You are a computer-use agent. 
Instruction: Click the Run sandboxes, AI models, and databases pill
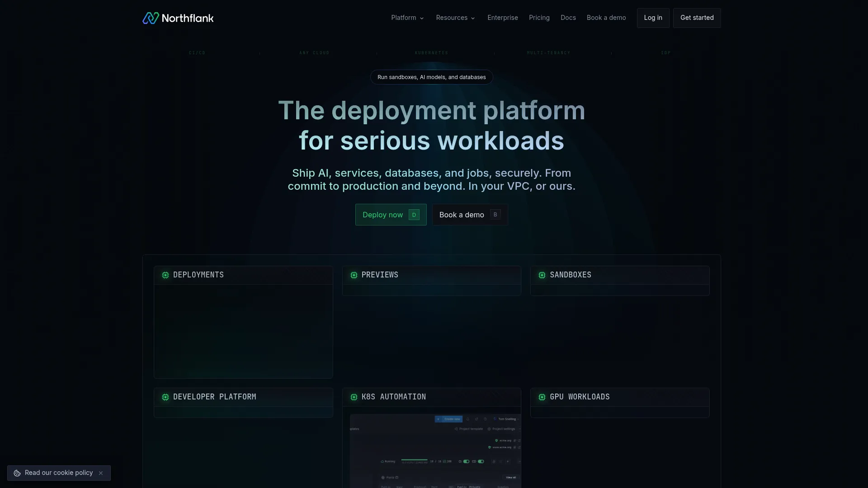click(432, 77)
